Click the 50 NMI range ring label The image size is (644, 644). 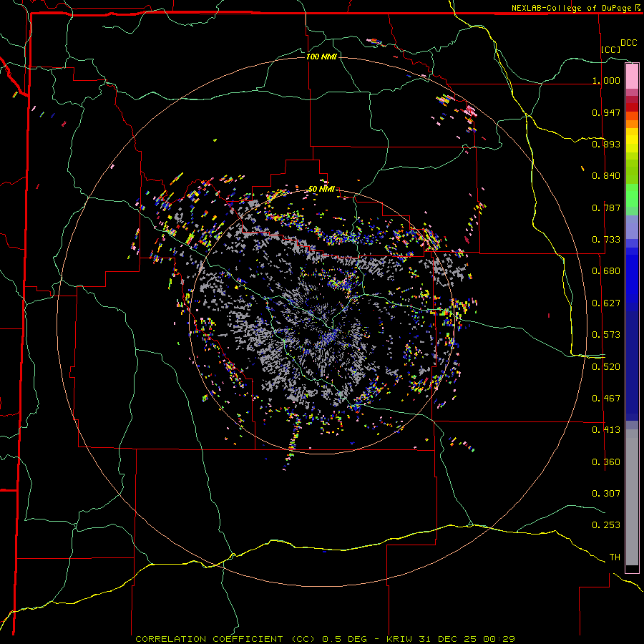coord(321,190)
